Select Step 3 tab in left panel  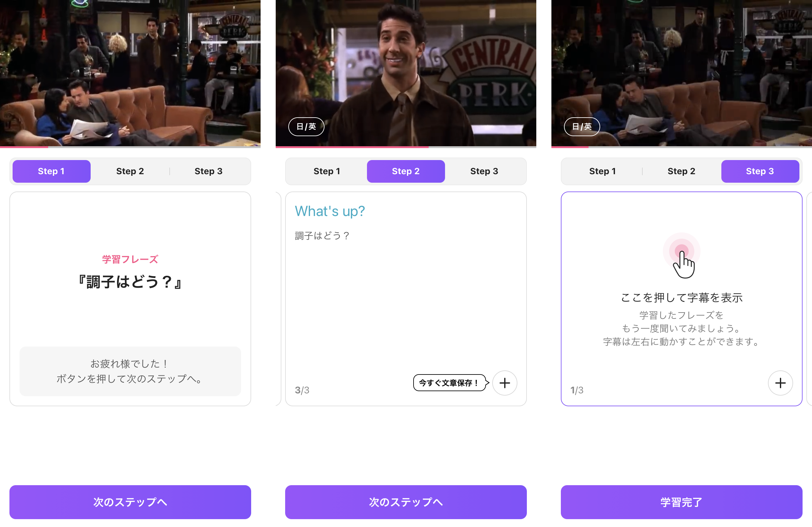pyautogui.click(x=208, y=171)
